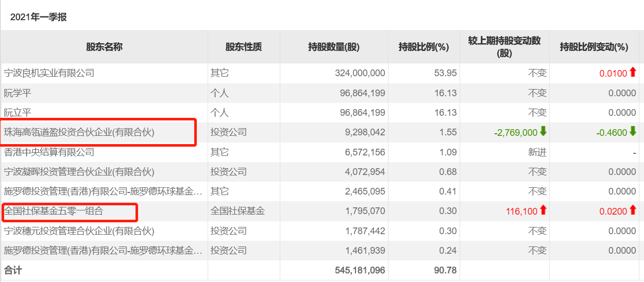
Task: Click 宁波穗元投资管理合伙企业(有限合伙)
Action: 79,231
